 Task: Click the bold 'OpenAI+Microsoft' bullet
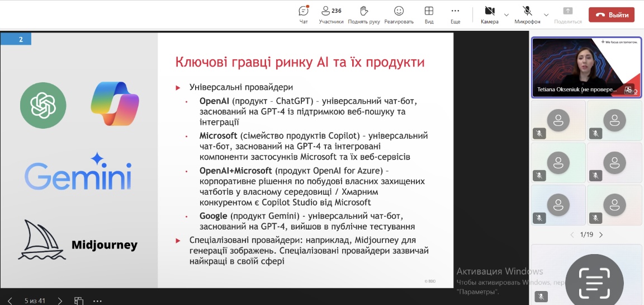[236, 170]
